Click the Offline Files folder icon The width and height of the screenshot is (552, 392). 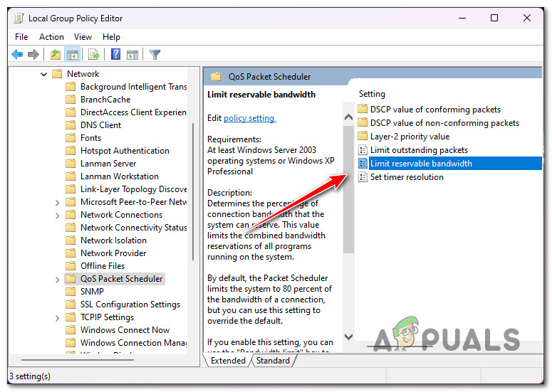point(71,266)
